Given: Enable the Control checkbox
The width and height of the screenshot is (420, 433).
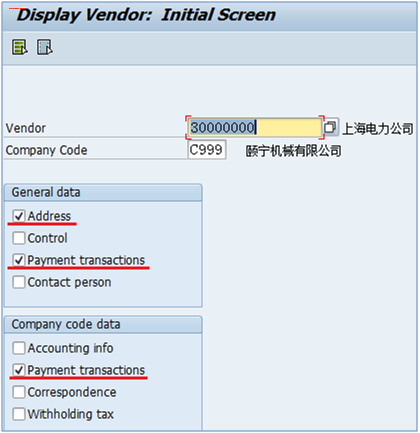Looking at the screenshot, I should point(19,238).
